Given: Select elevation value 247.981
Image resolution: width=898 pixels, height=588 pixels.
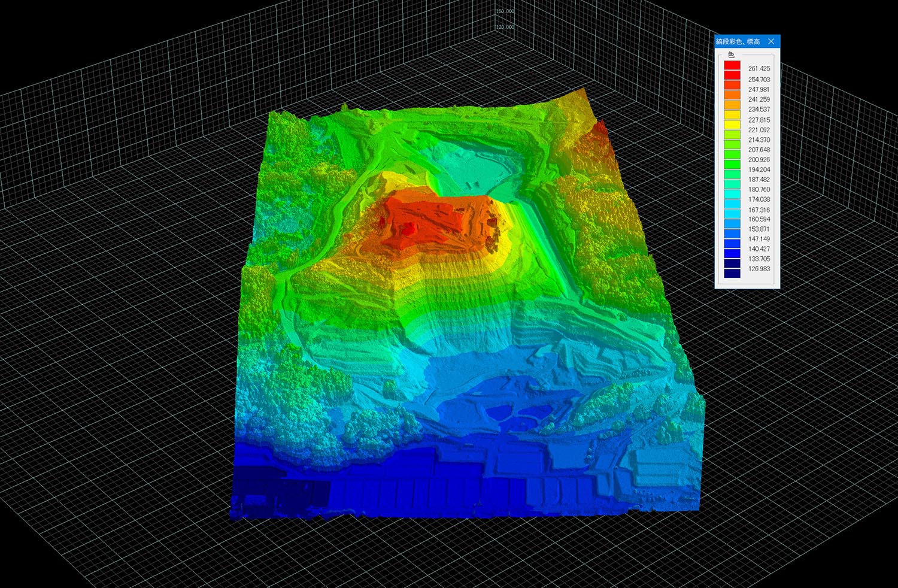Looking at the screenshot, I should [x=759, y=89].
